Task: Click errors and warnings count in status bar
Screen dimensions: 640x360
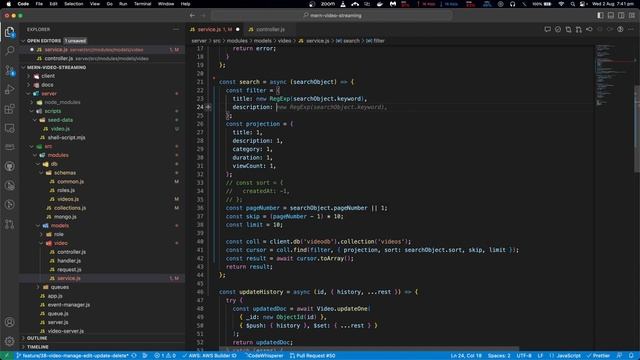Action: (165, 356)
